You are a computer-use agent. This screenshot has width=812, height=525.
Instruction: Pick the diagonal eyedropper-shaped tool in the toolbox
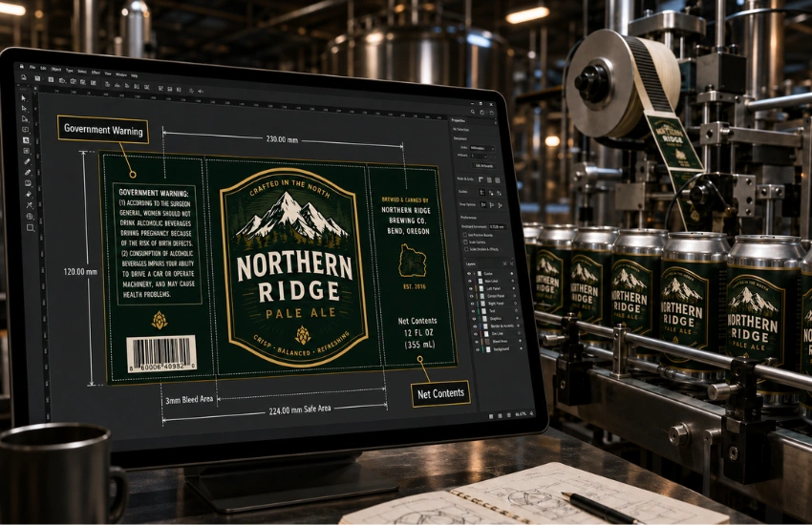click(x=28, y=172)
